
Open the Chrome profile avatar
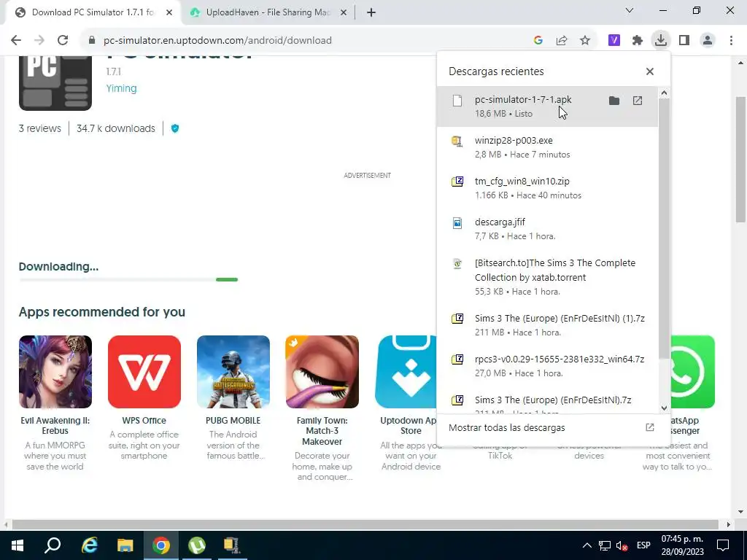(708, 41)
